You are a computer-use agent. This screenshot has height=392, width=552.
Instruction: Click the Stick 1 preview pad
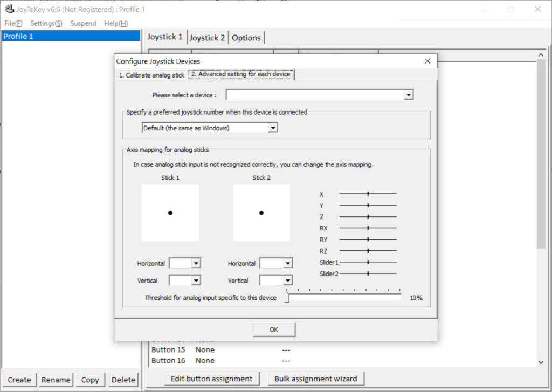(x=170, y=213)
